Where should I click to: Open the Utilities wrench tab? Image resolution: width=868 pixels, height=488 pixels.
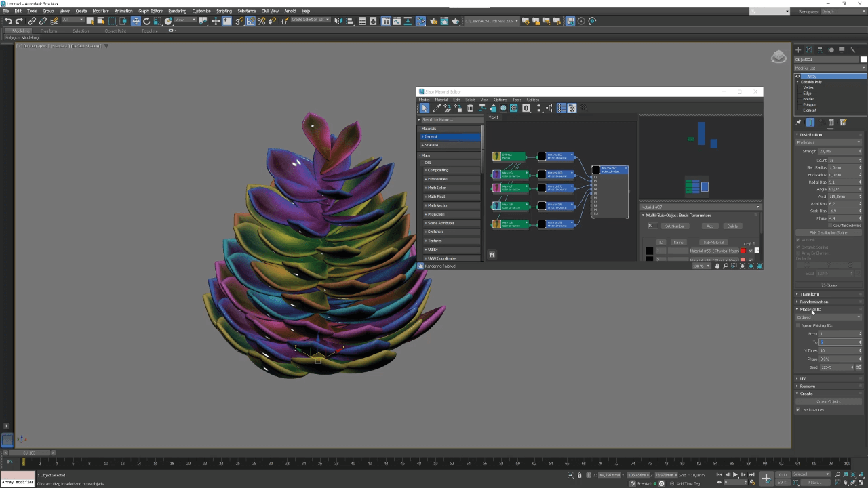tap(852, 49)
